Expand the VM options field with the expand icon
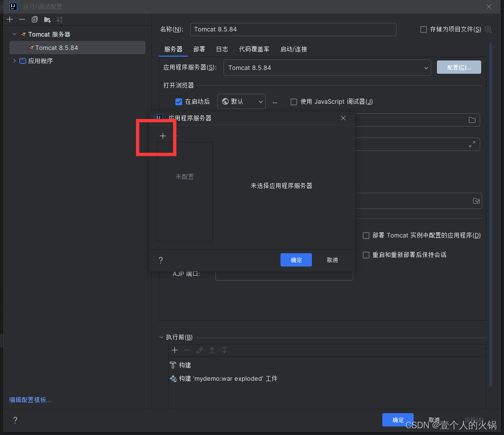 472,145
